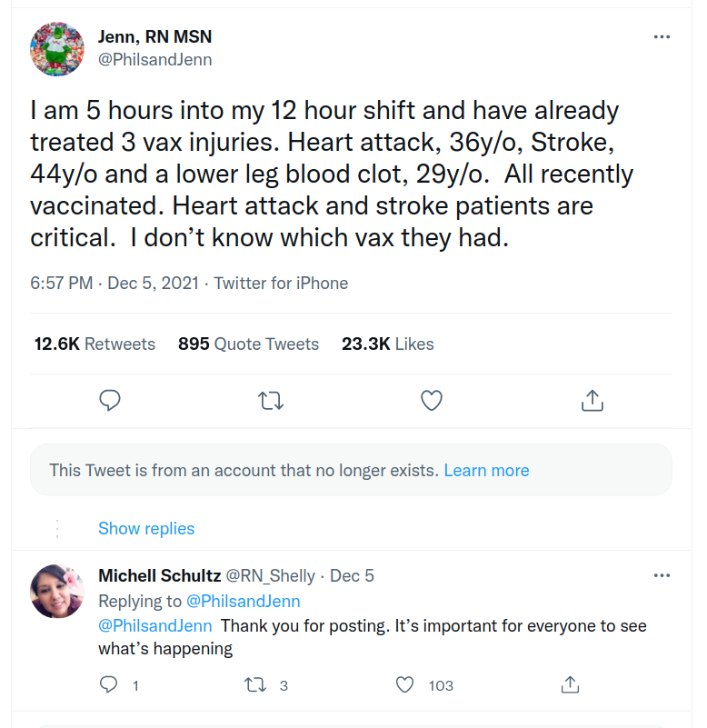View the 895 Quote Tweets list
This screenshot has width=707, height=728.
coord(248,344)
